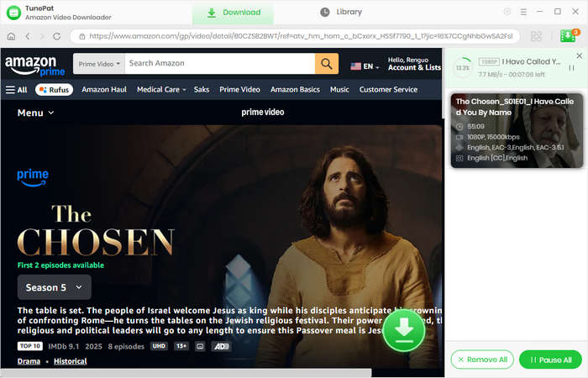Expand the prime video Menu dropdown

coord(35,113)
